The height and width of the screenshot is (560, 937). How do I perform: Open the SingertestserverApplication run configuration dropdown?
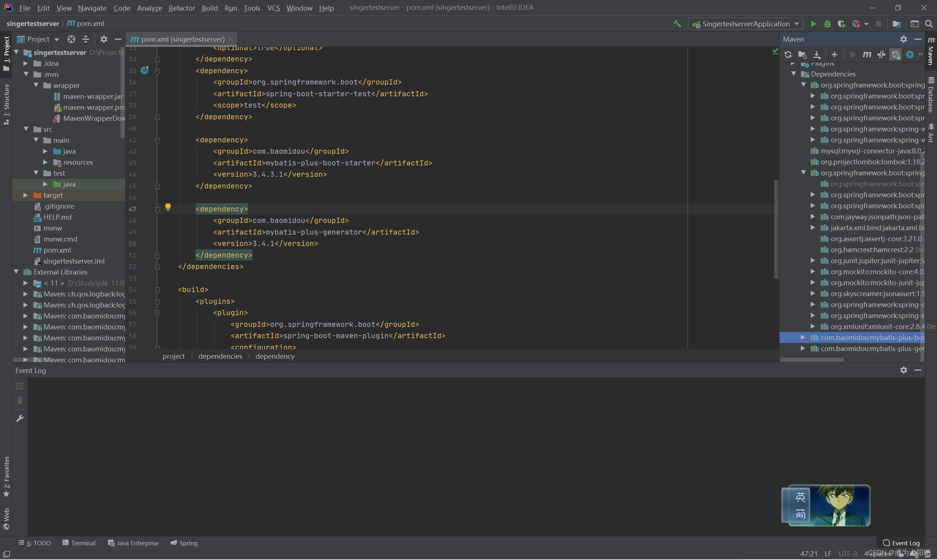coord(746,24)
